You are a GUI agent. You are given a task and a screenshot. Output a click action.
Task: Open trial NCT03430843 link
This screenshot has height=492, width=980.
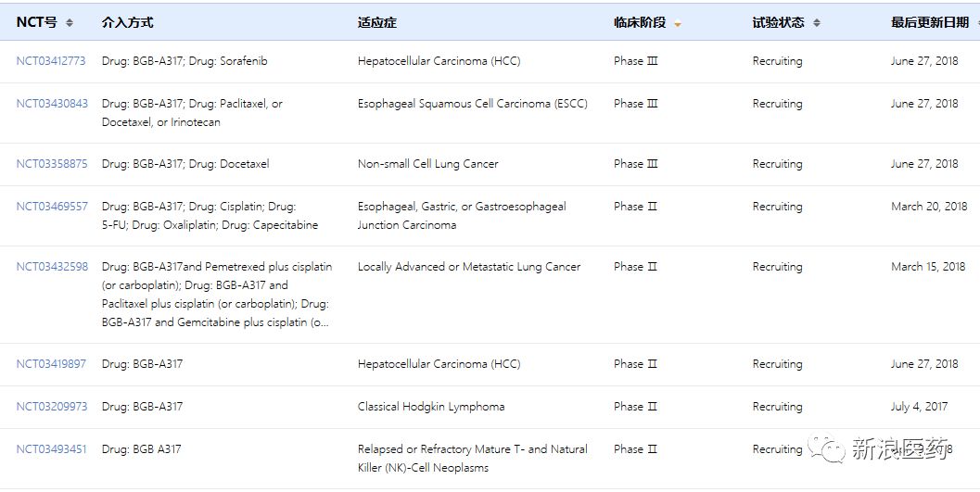tap(52, 103)
